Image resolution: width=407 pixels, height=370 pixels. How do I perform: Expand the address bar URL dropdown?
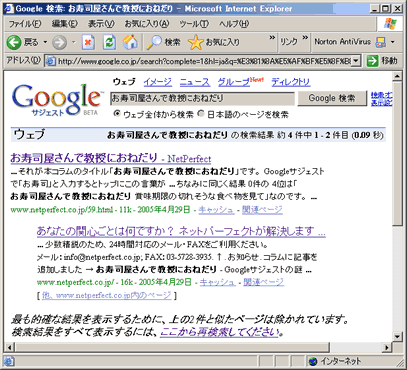[356, 61]
